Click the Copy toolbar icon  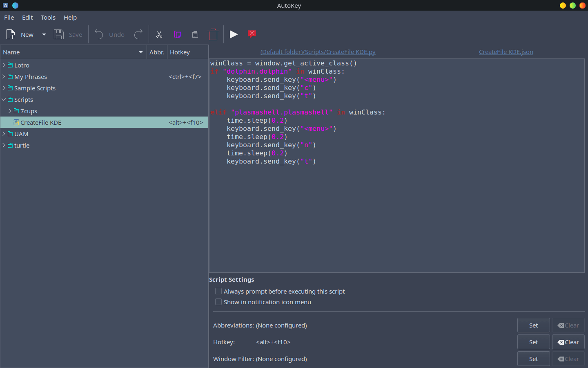pos(177,34)
